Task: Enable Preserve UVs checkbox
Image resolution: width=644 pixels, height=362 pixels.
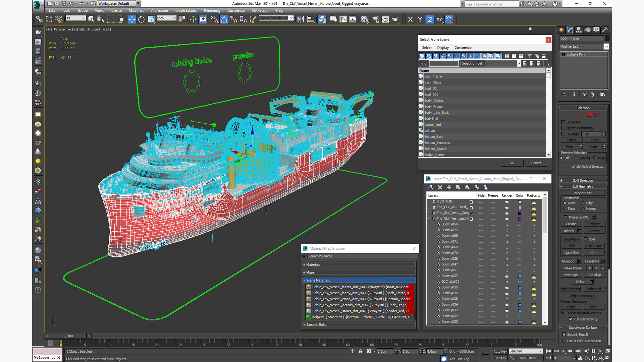Action: [x=566, y=217]
